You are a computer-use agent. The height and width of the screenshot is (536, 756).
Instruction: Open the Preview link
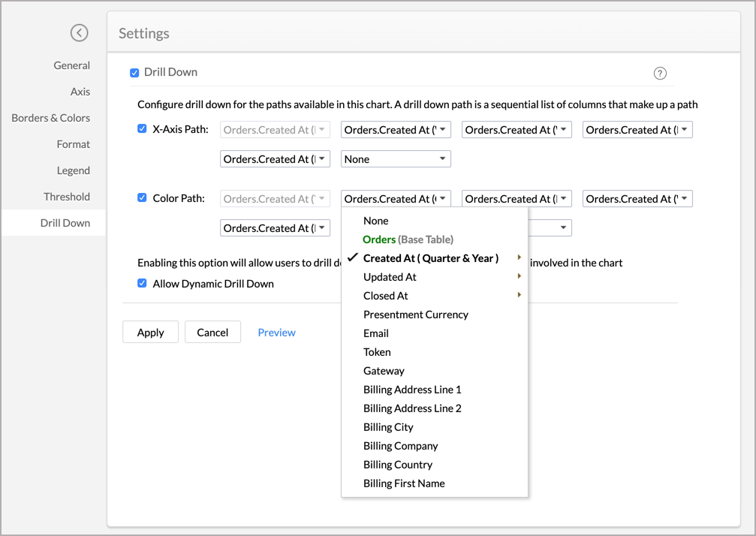(276, 333)
